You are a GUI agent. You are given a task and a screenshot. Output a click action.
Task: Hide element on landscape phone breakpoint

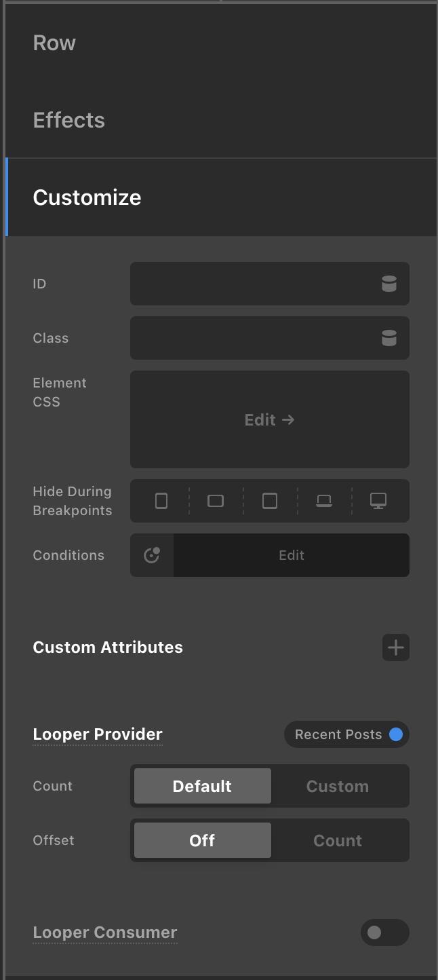coord(216,501)
